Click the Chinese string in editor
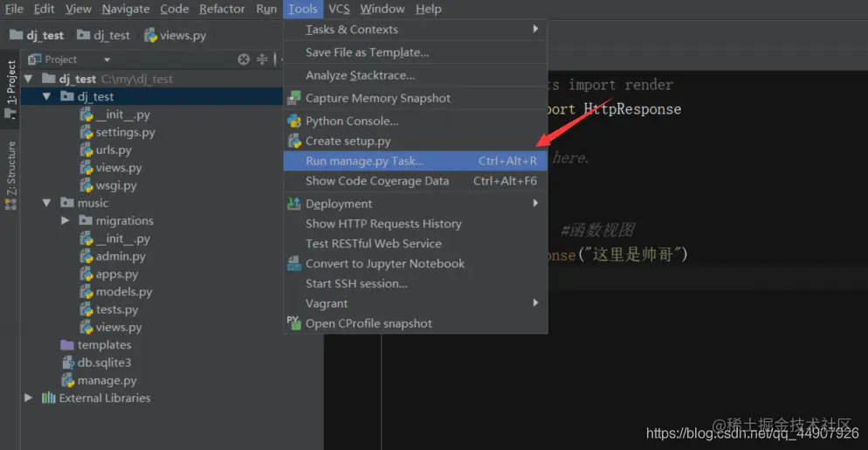 tap(632, 254)
